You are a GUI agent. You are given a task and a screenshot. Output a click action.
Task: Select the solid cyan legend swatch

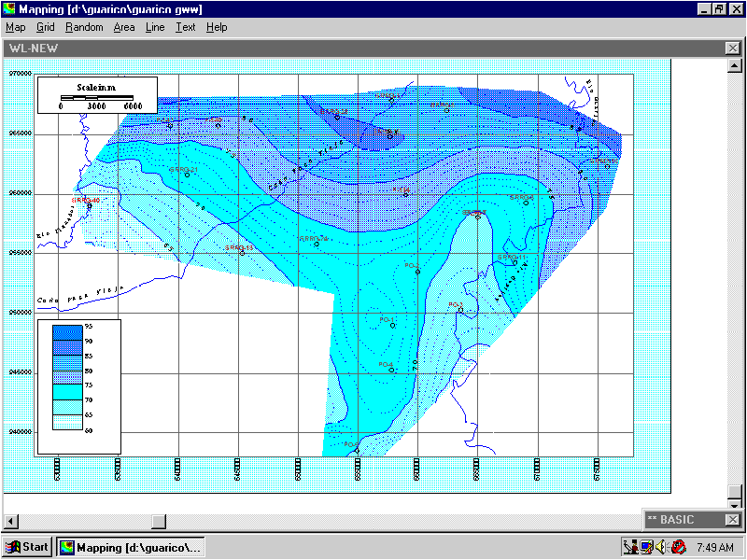(67, 392)
